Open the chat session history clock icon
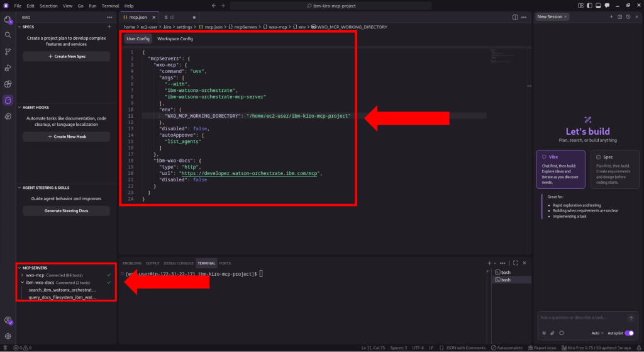The height and width of the screenshot is (352, 644). (x=628, y=17)
